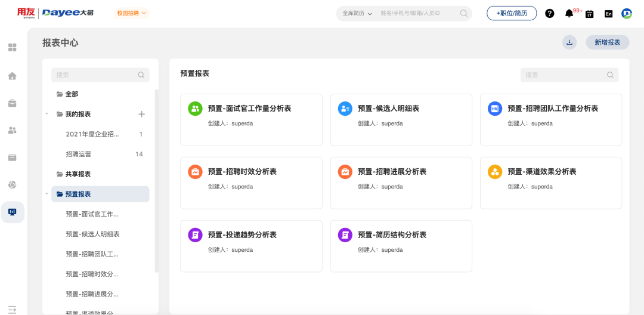The height and width of the screenshot is (315, 644).
Task: Click the orange icon of 招聘时效分析表 card
Action: pyautogui.click(x=195, y=172)
